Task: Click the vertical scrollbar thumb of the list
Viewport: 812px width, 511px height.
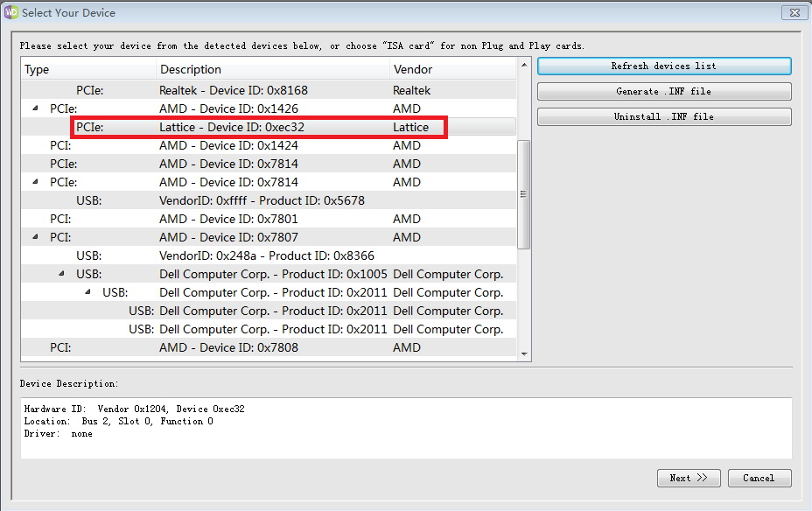Action: click(525, 194)
